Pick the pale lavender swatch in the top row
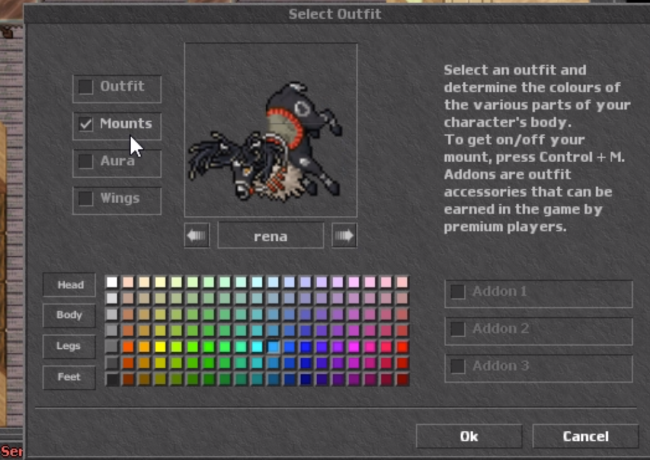This screenshot has height=460, width=650. click(x=322, y=282)
